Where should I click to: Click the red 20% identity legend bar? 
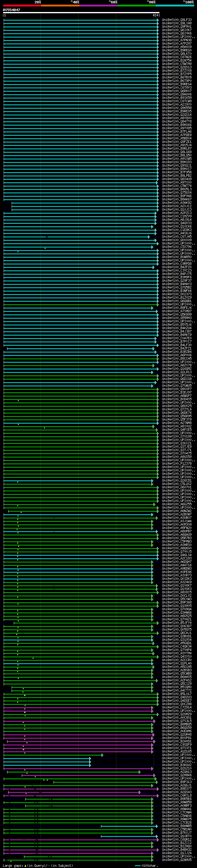click(x=22, y=6)
